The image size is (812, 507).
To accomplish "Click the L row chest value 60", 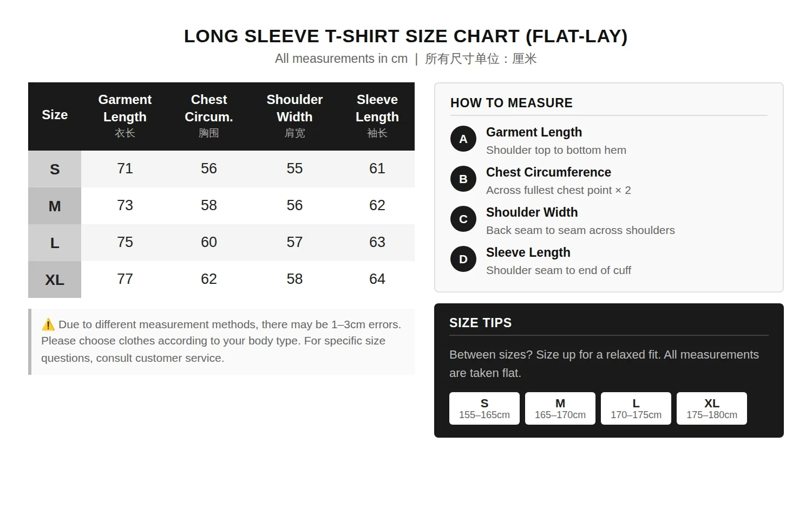I will click(x=209, y=242).
